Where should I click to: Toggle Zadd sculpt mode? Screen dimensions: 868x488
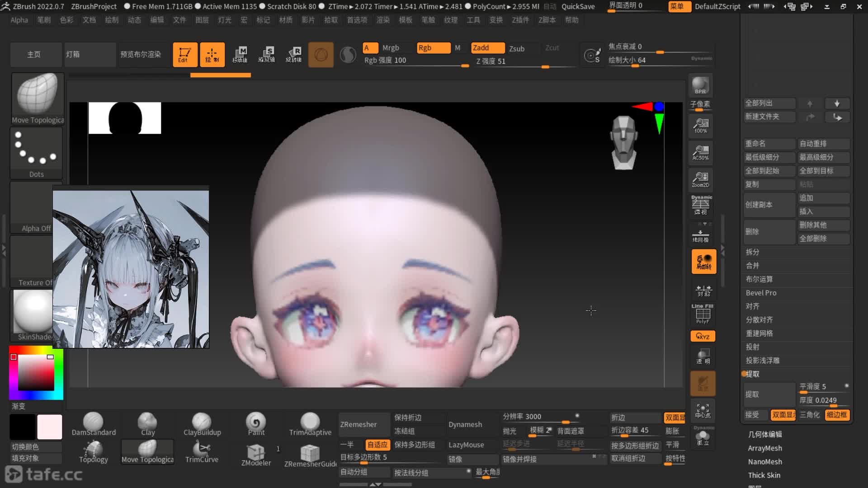[x=488, y=48]
